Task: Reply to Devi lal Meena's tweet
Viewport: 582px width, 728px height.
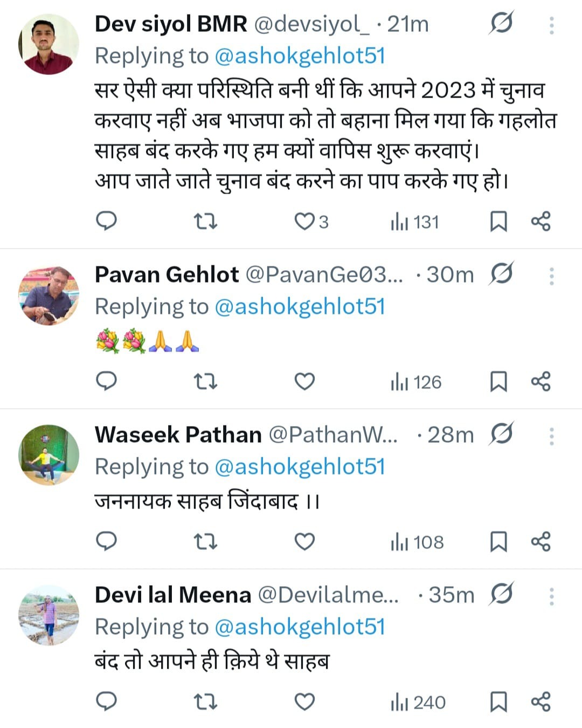Action: pyautogui.click(x=106, y=702)
